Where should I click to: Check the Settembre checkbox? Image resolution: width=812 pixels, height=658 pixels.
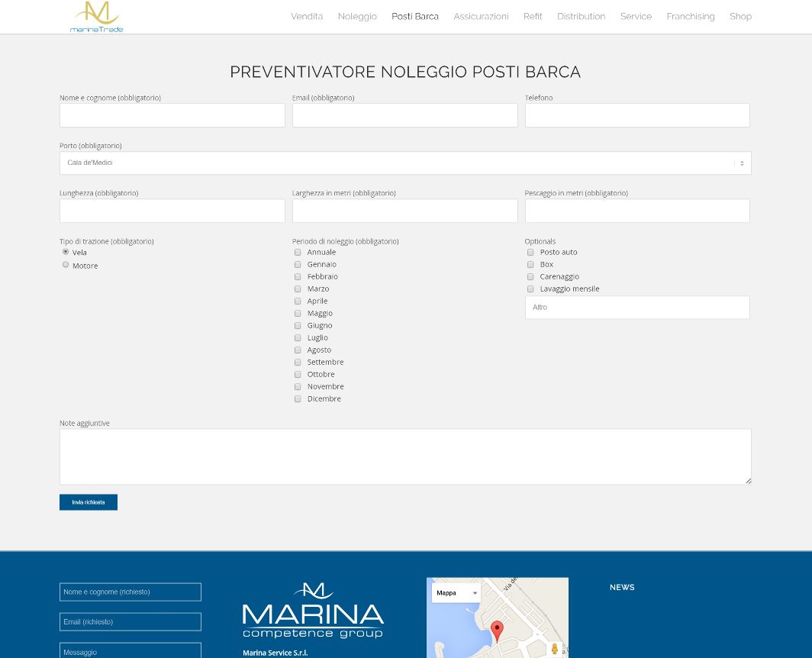[298, 362]
